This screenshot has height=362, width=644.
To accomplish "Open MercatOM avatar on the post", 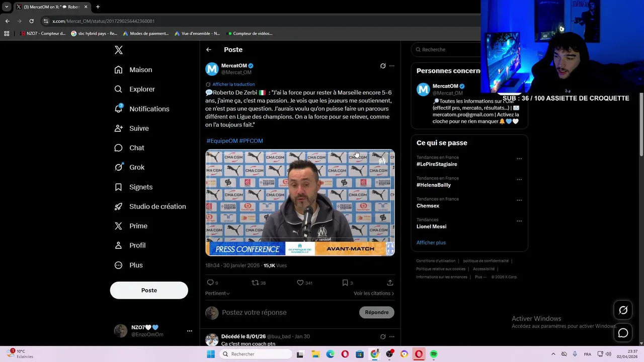I will tap(212, 69).
